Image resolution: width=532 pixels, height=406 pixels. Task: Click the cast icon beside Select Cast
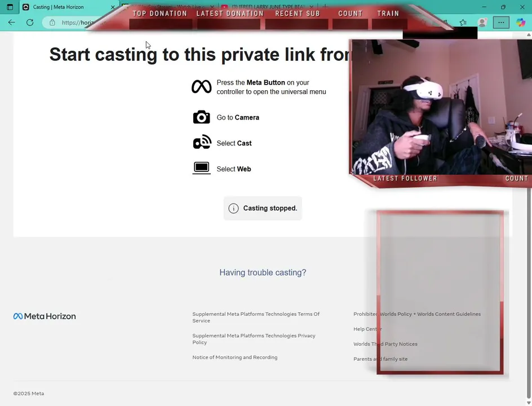point(202,142)
